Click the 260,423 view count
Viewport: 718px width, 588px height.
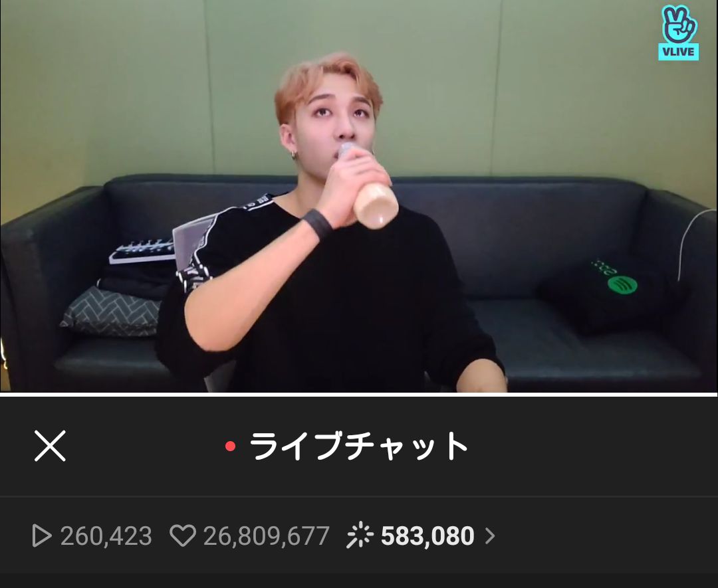click(106, 536)
